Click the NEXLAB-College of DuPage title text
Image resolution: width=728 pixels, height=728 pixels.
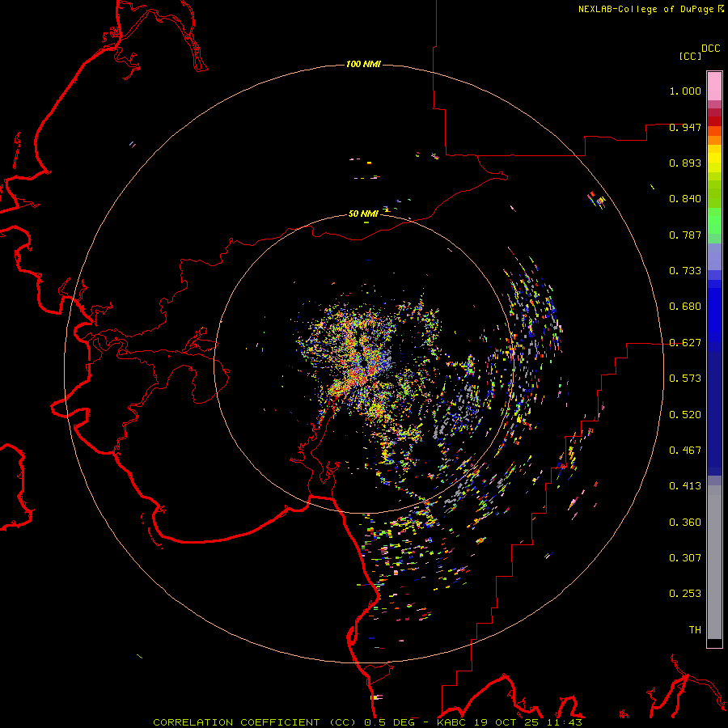[645, 9]
